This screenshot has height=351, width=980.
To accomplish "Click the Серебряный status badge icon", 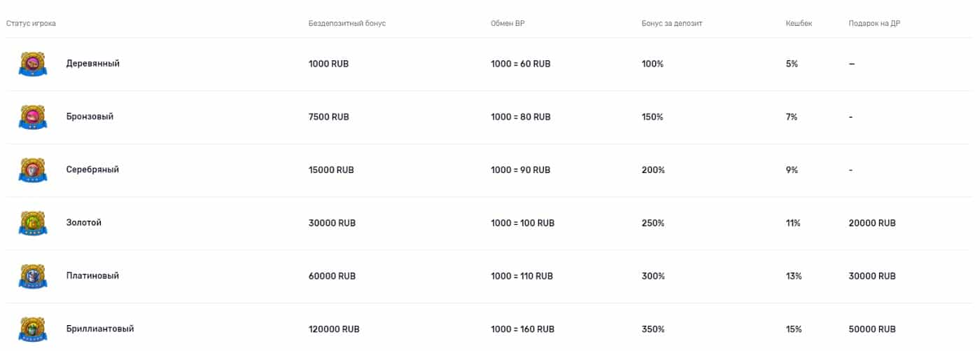I will point(32,170).
